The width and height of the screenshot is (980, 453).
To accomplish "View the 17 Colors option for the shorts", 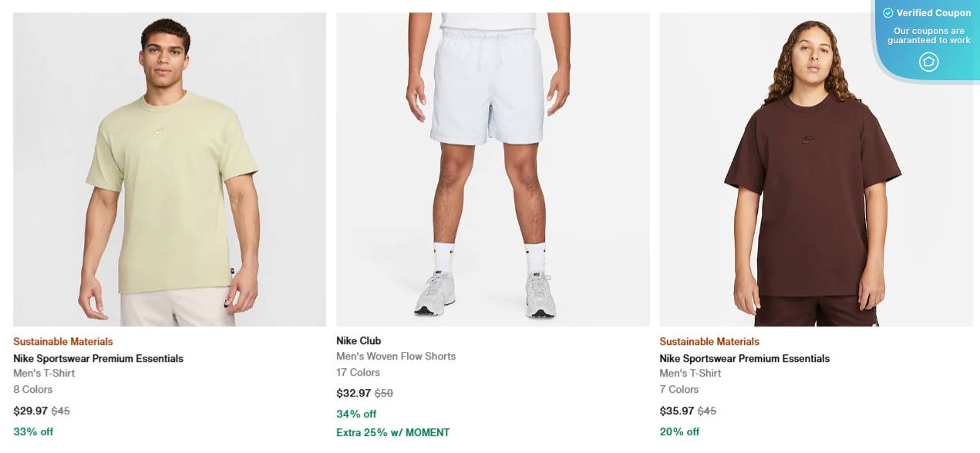I will click(x=357, y=372).
